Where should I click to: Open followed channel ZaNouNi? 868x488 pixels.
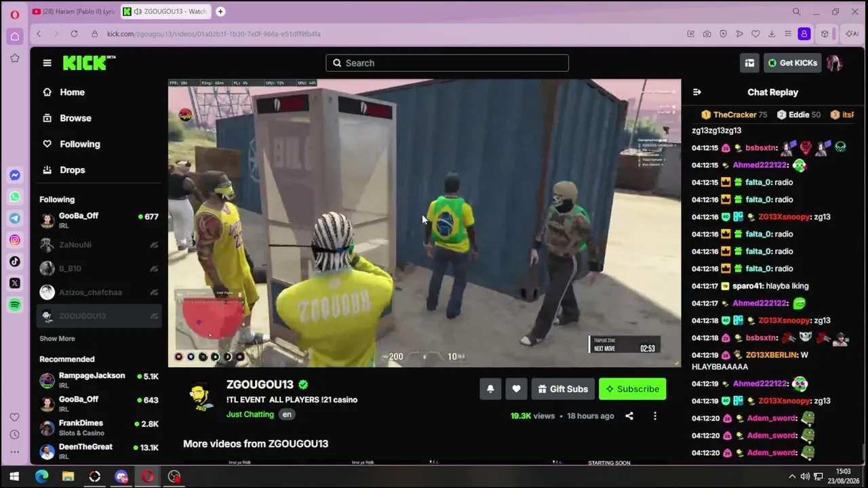tap(99, 245)
